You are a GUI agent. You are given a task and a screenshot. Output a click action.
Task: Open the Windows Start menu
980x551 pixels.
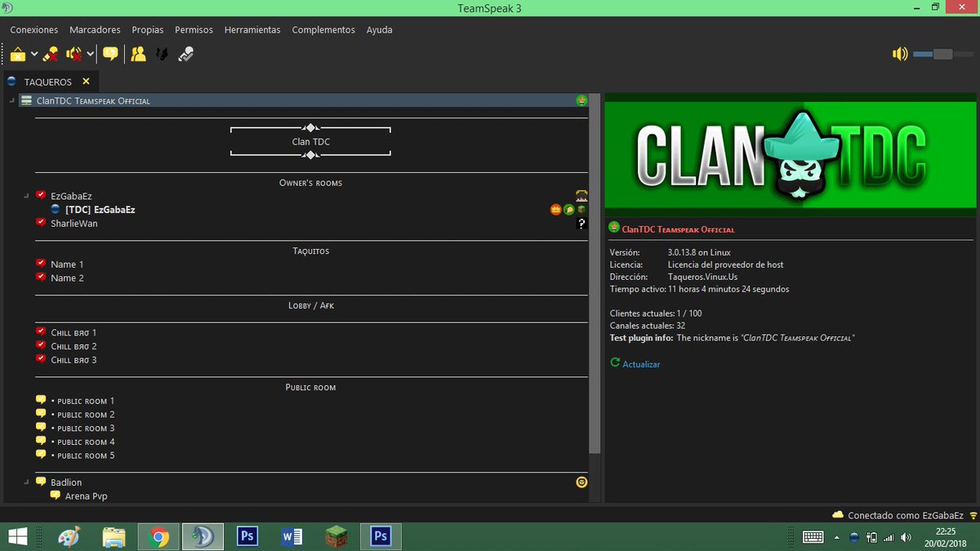click(19, 536)
